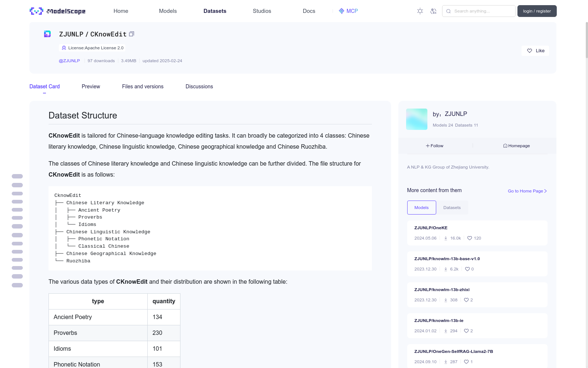Focus the Search anything input field
Image resolution: width=588 pixels, height=368 pixels.
tap(479, 11)
